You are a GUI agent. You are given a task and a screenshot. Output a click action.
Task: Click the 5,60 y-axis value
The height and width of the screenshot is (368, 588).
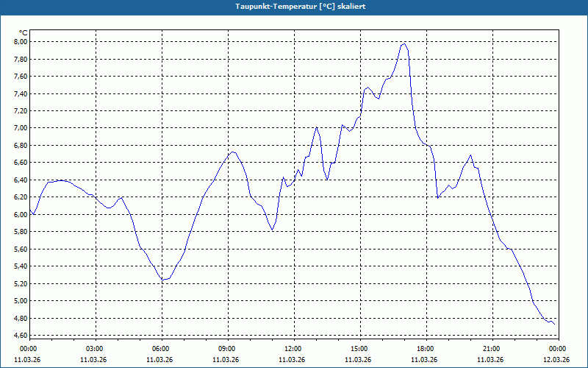21,249
